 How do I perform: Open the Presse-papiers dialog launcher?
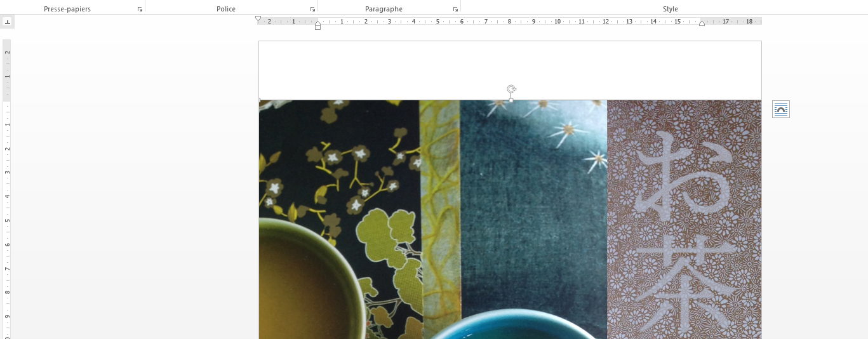point(140,10)
